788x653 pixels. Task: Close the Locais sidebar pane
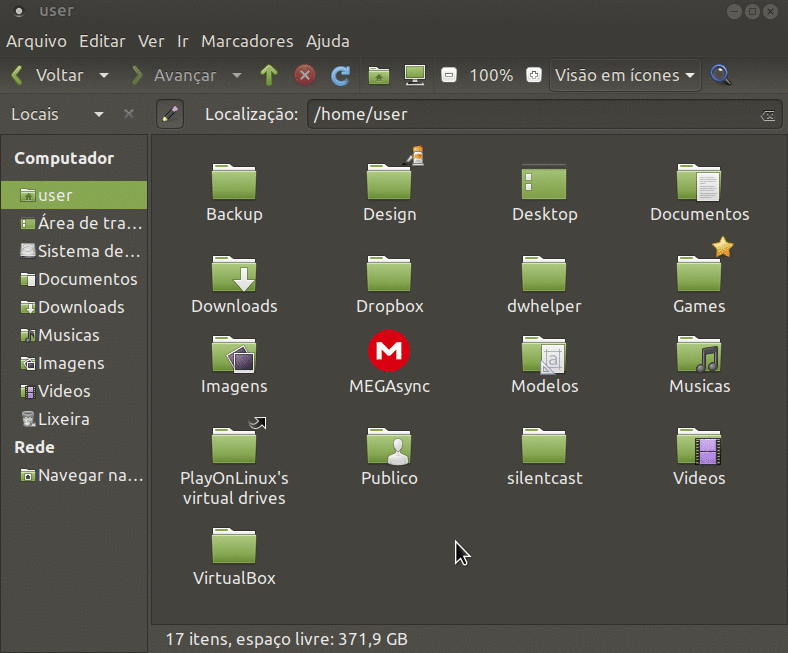pos(129,114)
